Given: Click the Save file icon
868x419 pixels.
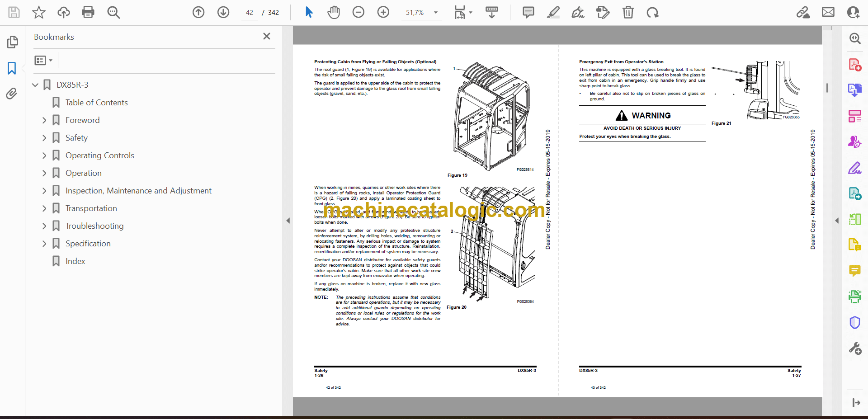Looking at the screenshot, I should tap(14, 12).
